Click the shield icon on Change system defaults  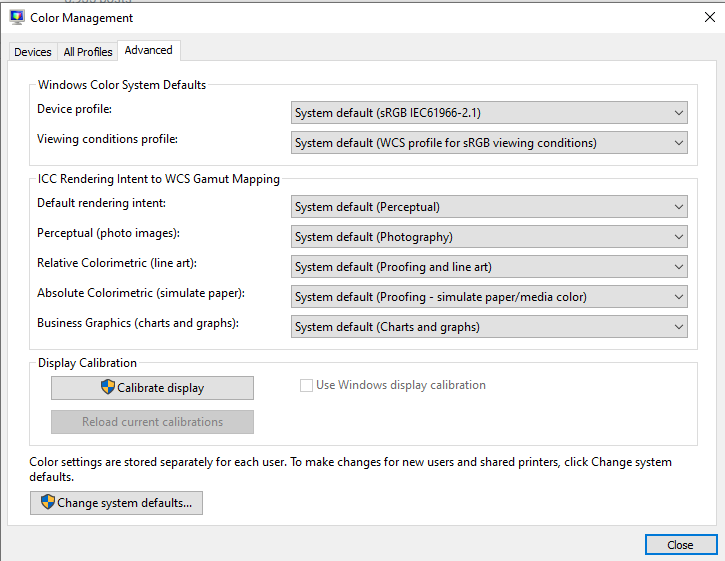click(x=48, y=501)
